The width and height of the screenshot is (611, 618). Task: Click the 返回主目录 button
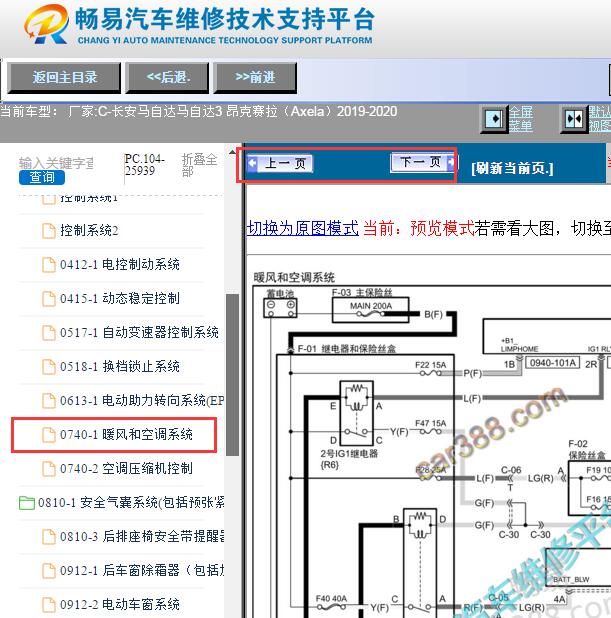point(64,77)
